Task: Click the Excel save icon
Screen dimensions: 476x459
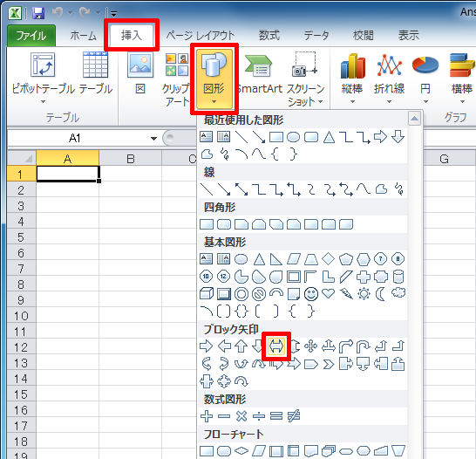Action: 38,13
